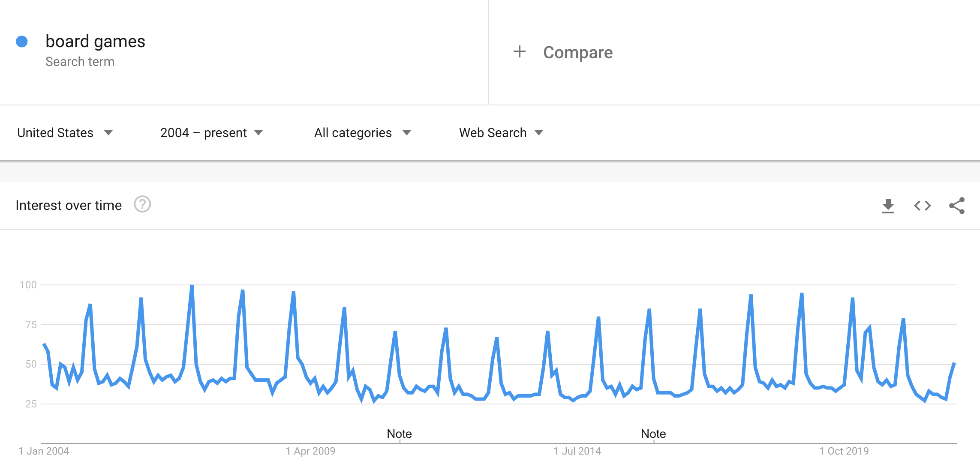Click the second Note marker near 2014
980x473 pixels.
pyautogui.click(x=653, y=434)
